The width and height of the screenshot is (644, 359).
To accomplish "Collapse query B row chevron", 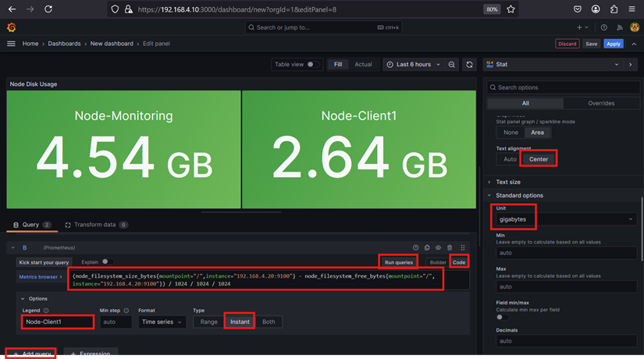I will click(x=12, y=247).
